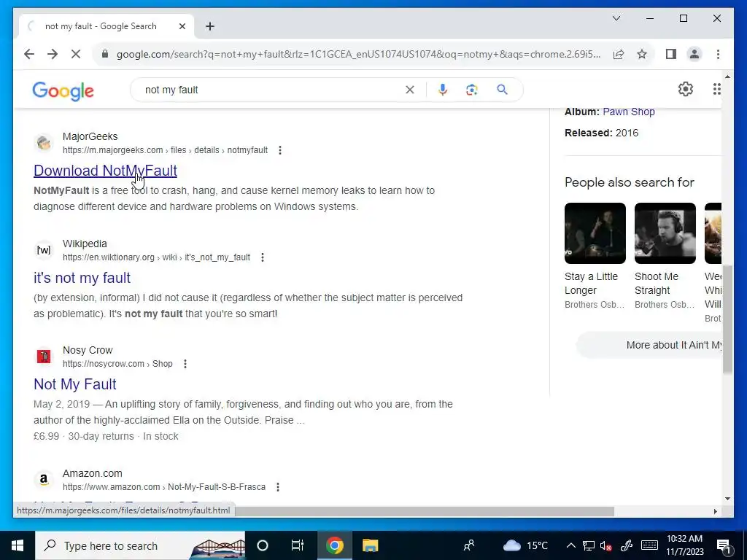Start voice search with microphone icon
747x560 pixels.
(x=443, y=90)
